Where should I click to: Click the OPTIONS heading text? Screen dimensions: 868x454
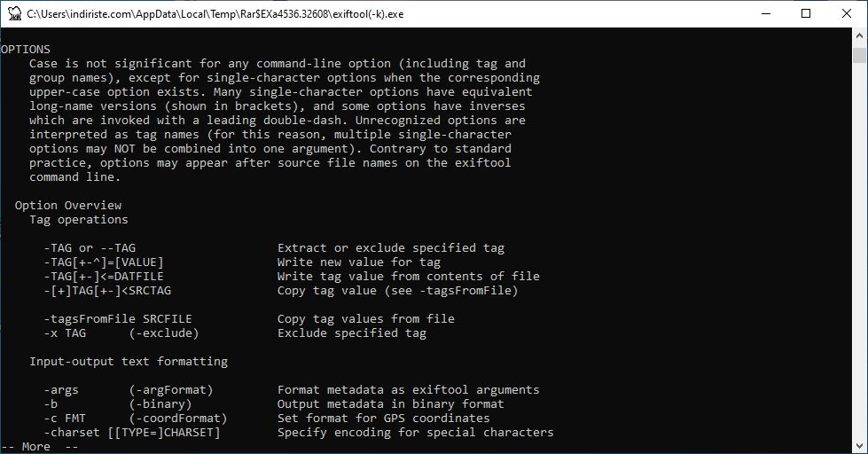click(26, 50)
